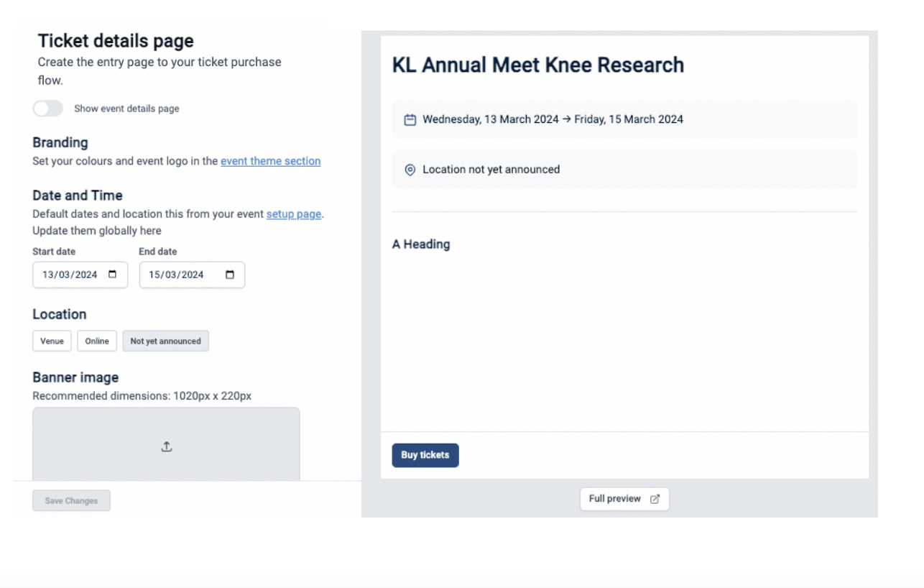The image size is (924, 588).
Task: Click the 'Location not yet announced' text
Action: pos(491,170)
